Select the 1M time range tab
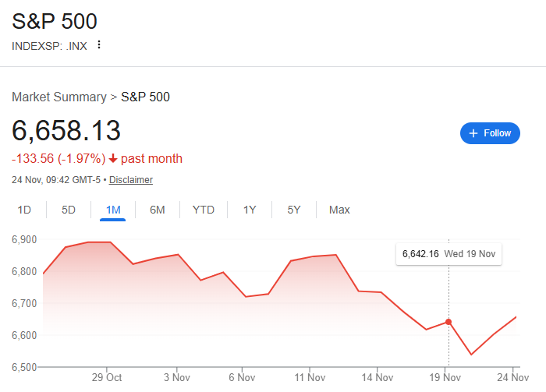The width and height of the screenshot is (546, 392). (x=113, y=210)
